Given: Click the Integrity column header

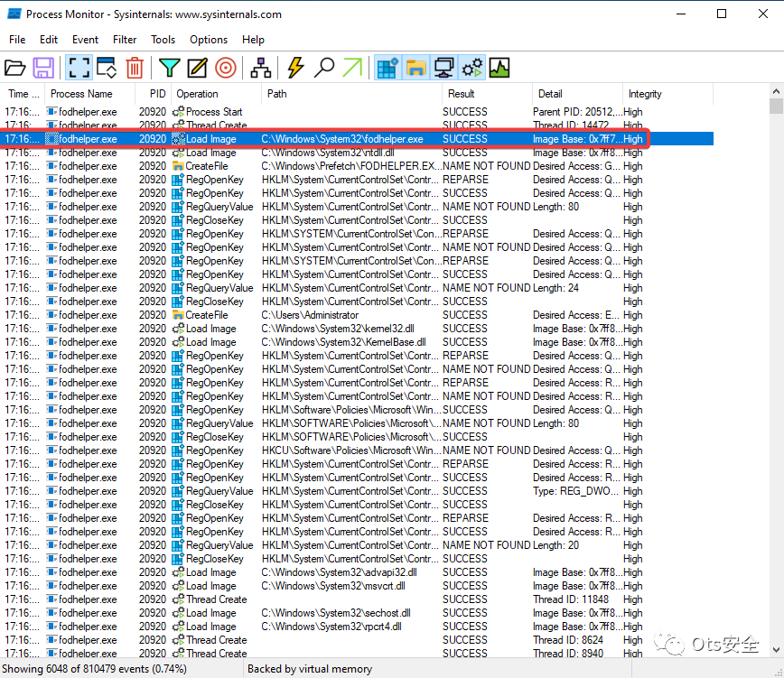Looking at the screenshot, I should (668, 94).
